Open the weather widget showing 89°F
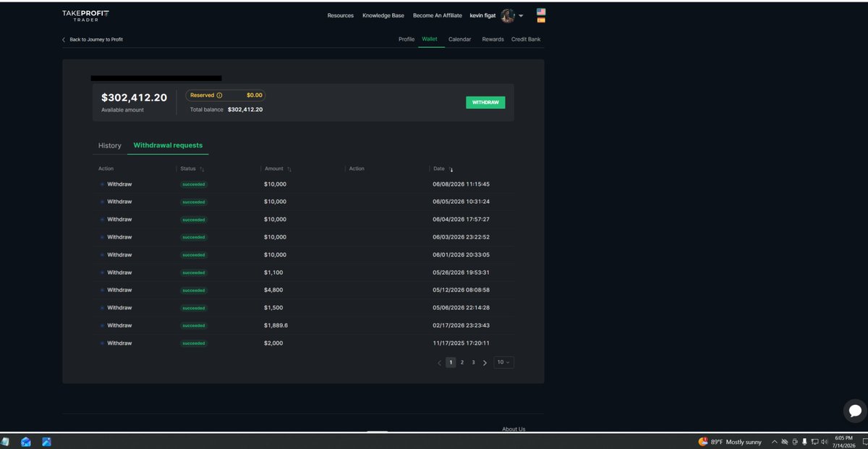Screen dimensions: 868x449 pyautogui.click(x=731, y=442)
